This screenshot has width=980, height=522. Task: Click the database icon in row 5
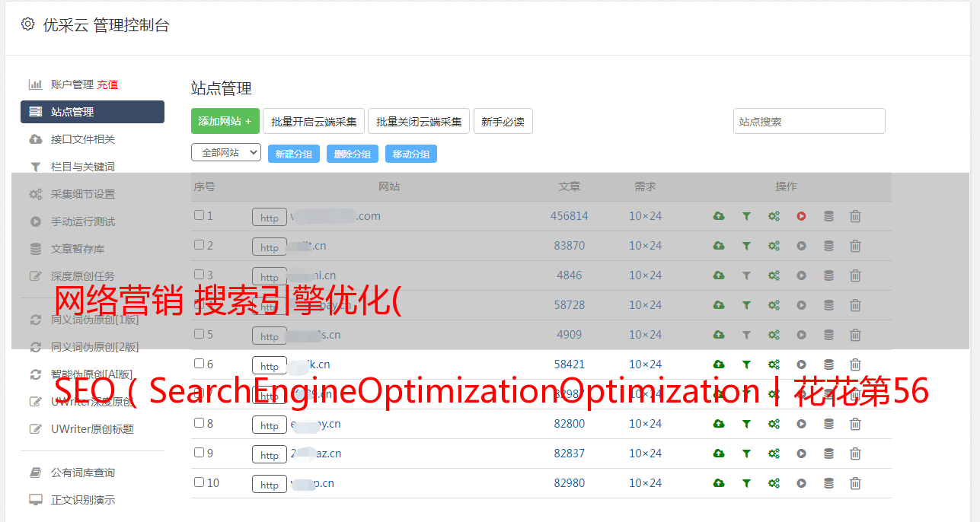coord(828,335)
